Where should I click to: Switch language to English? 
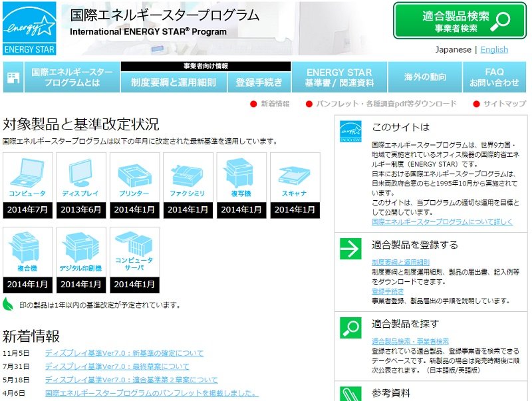pyautogui.click(x=494, y=49)
